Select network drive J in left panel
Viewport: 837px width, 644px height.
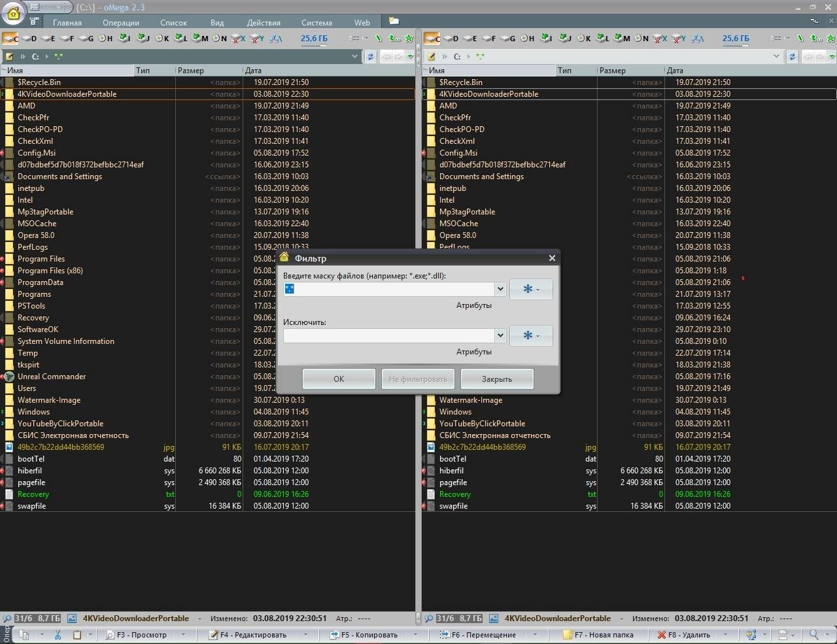point(143,39)
